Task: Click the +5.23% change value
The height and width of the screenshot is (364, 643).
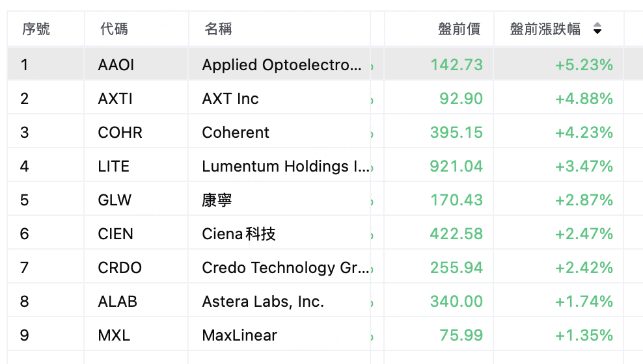Action: [584, 65]
